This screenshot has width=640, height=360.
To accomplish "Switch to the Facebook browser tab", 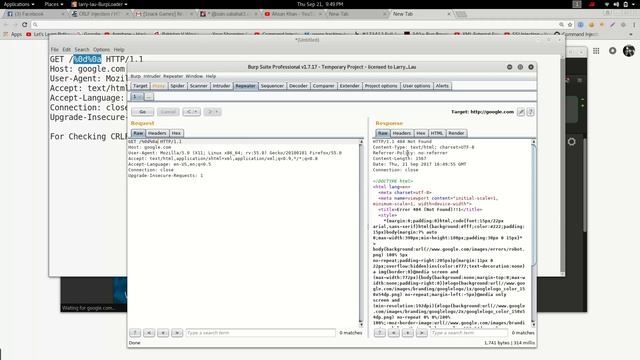I will coord(35,14).
